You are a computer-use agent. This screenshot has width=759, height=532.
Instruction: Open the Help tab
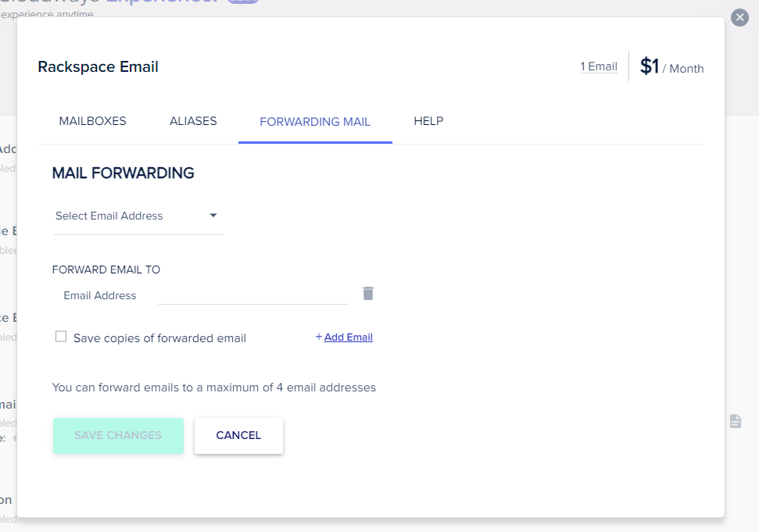428,121
